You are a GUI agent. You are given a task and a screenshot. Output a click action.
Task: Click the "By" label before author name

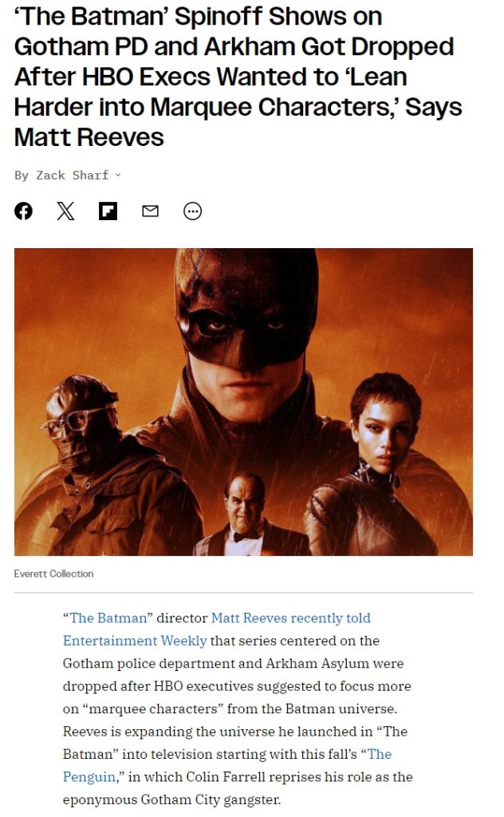[x=22, y=175]
